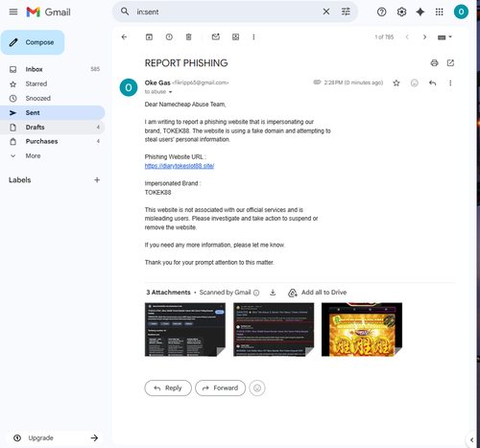480x448 pixels.
Task: Open the Snoozed folder
Action: click(x=53, y=98)
